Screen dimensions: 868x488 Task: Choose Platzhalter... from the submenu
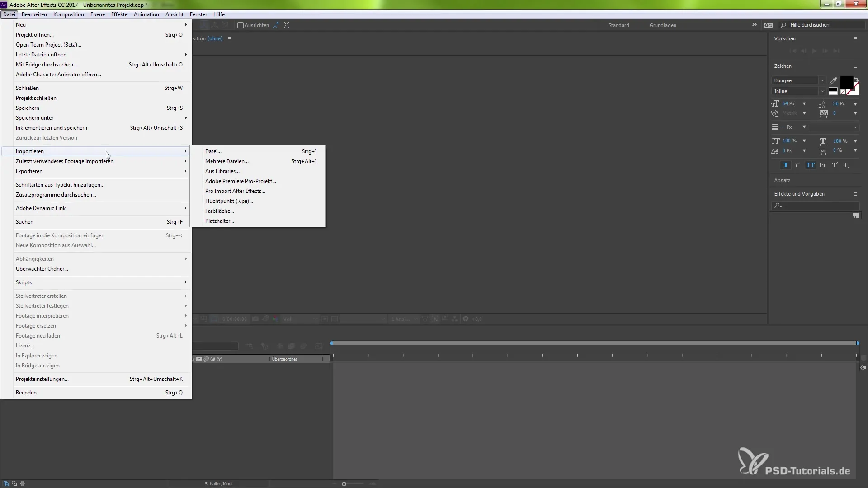click(x=258, y=221)
